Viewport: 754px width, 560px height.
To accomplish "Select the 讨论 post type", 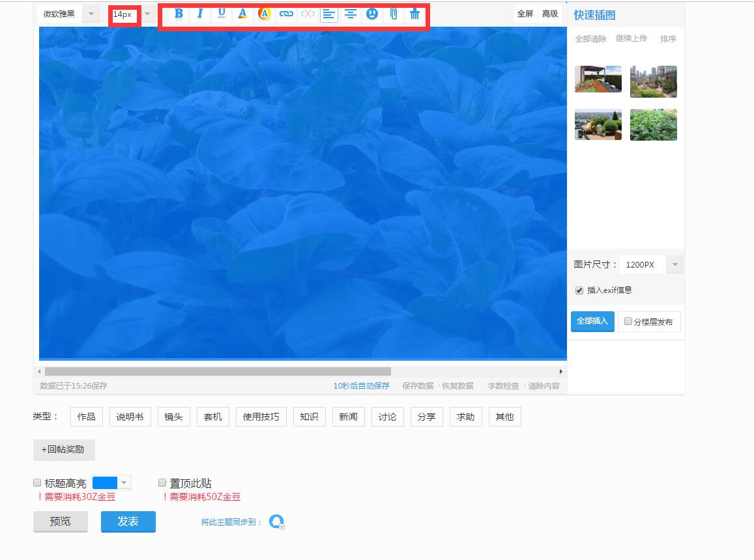I will (387, 417).
